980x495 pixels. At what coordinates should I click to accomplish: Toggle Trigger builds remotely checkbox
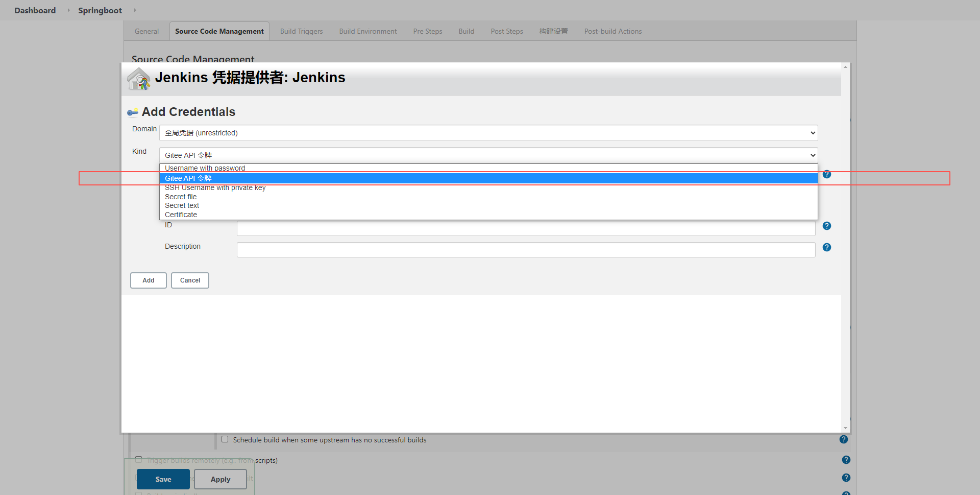pos(138,460)
